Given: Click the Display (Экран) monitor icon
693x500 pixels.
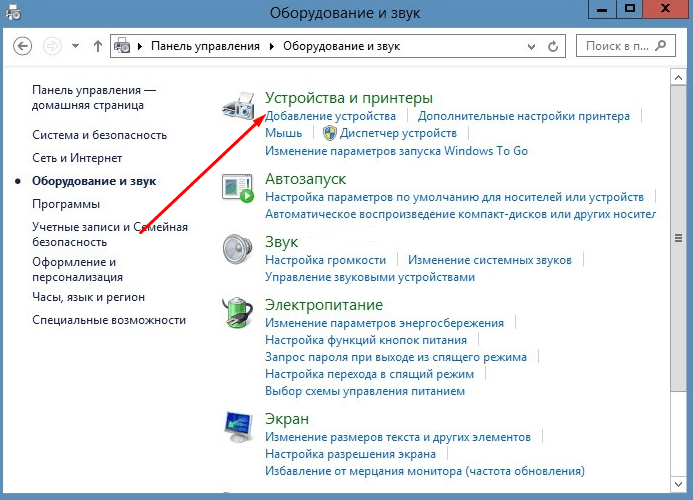Looking at the screenshot, I should (238, 427).
